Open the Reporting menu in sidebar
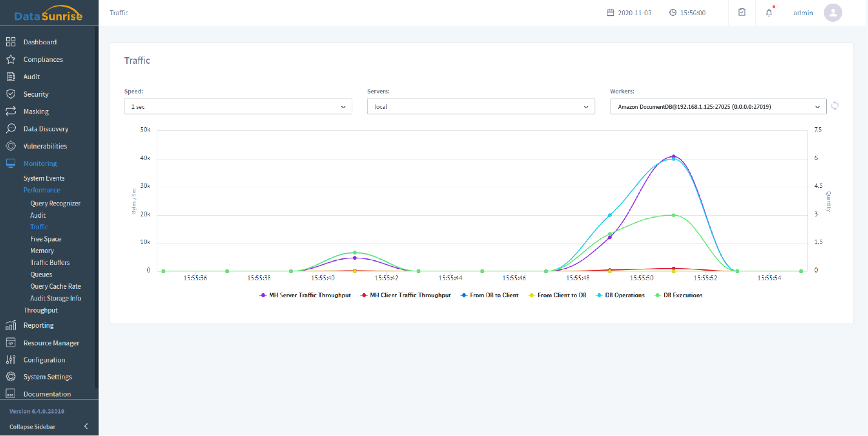This screenshot has height=436, width=868. [38, 325]
